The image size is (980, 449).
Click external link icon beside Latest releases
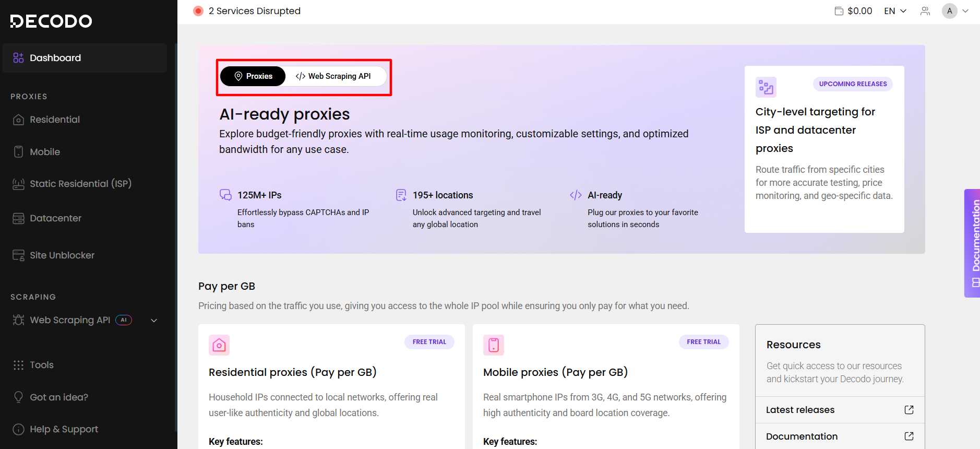click(909, 410)
